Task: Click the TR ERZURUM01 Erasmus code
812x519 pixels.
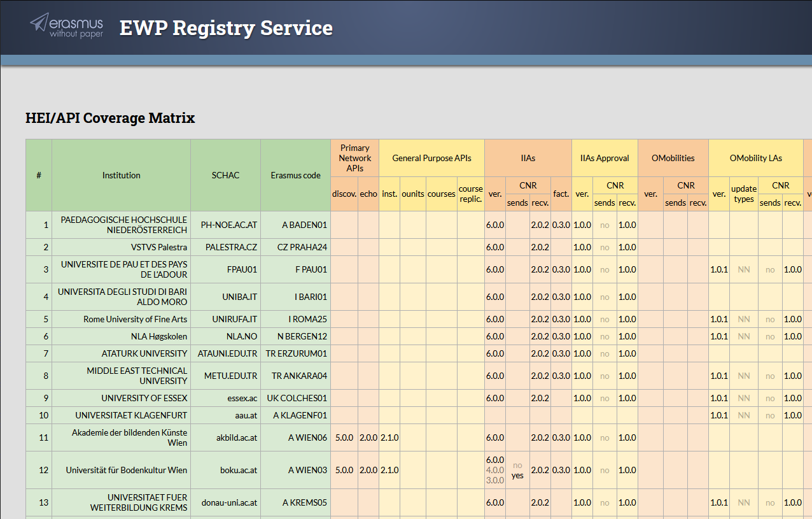Action: click(295, 353)
